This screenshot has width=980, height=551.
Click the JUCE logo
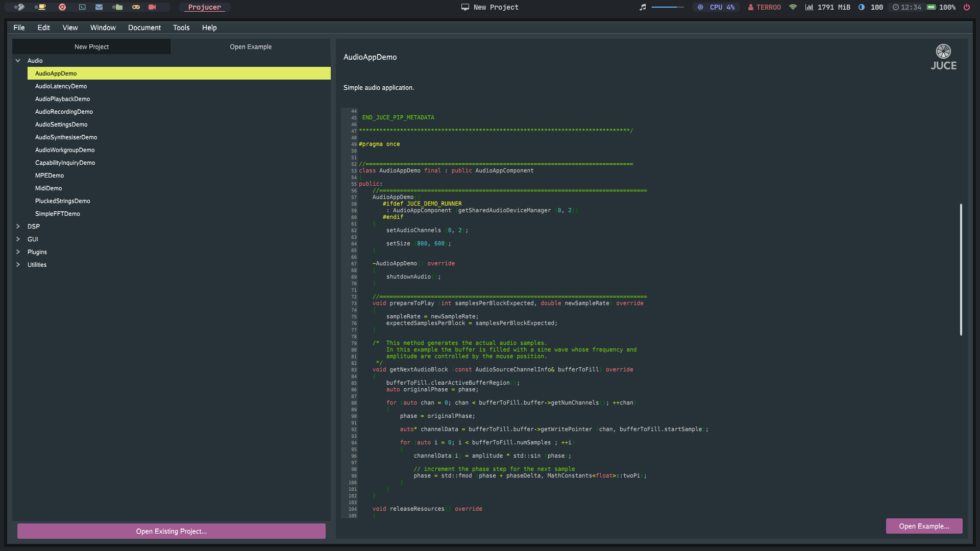(943, 57)
